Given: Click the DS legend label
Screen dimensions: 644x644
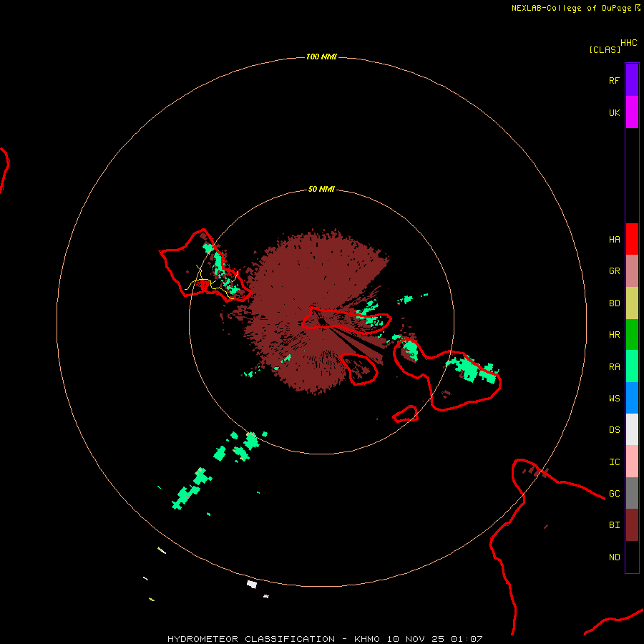Looking at the screenshot, I should coord(614,430).
